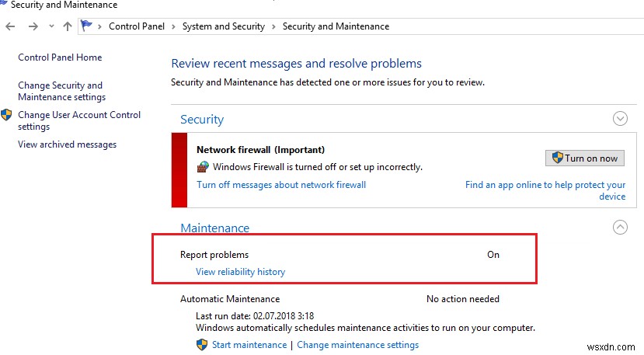The image size is (644, 355).
Task: Click the Windows Firewall brick wall icon
Action: click(x=203, y=167)
